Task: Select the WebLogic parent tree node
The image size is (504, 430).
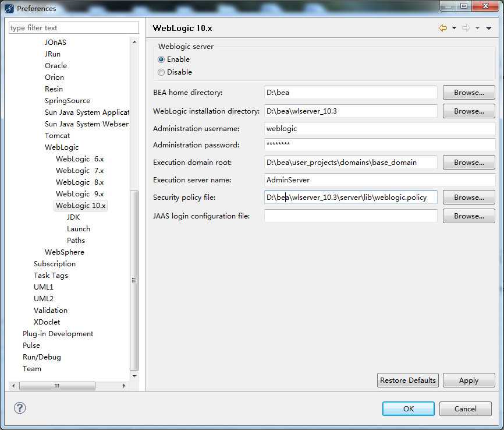Action: coord(61,147)
